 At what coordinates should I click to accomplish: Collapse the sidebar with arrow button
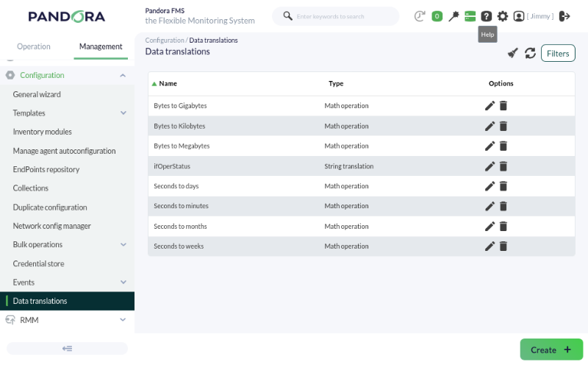click(x=67, y=349)
